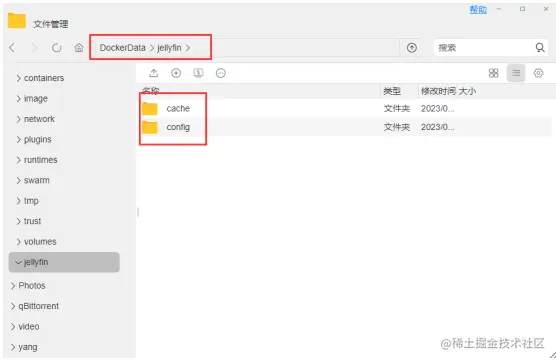Click the upload icon in toolbar
Viewport: 556px width, 361px height.
[x=154, y=73]
